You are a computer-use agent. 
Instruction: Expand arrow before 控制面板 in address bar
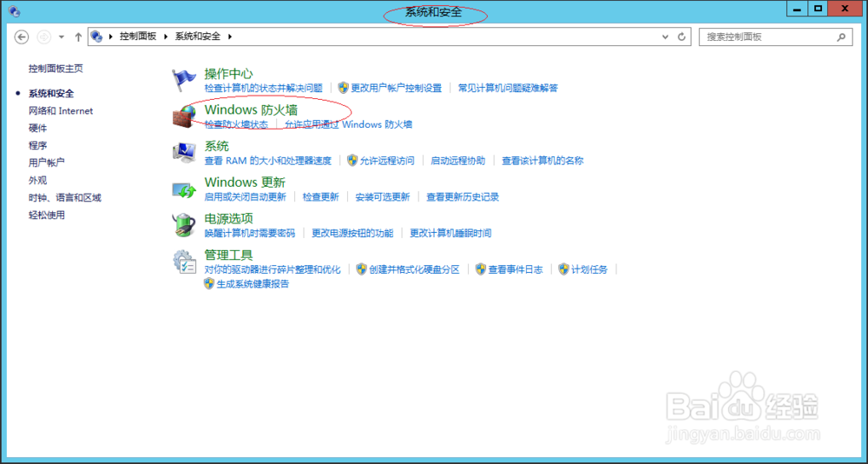[x=111, y=36]
